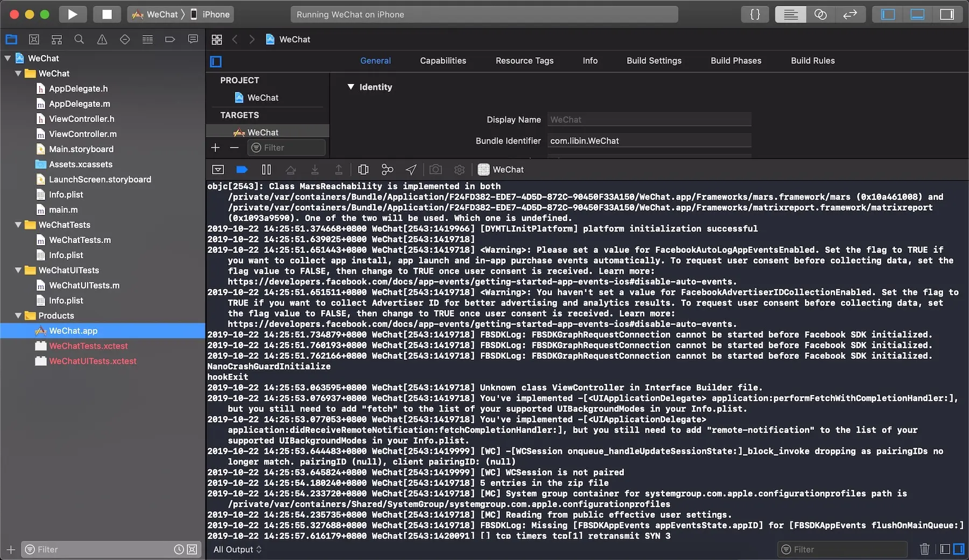Open the debug memory graph

click(387, 169)
